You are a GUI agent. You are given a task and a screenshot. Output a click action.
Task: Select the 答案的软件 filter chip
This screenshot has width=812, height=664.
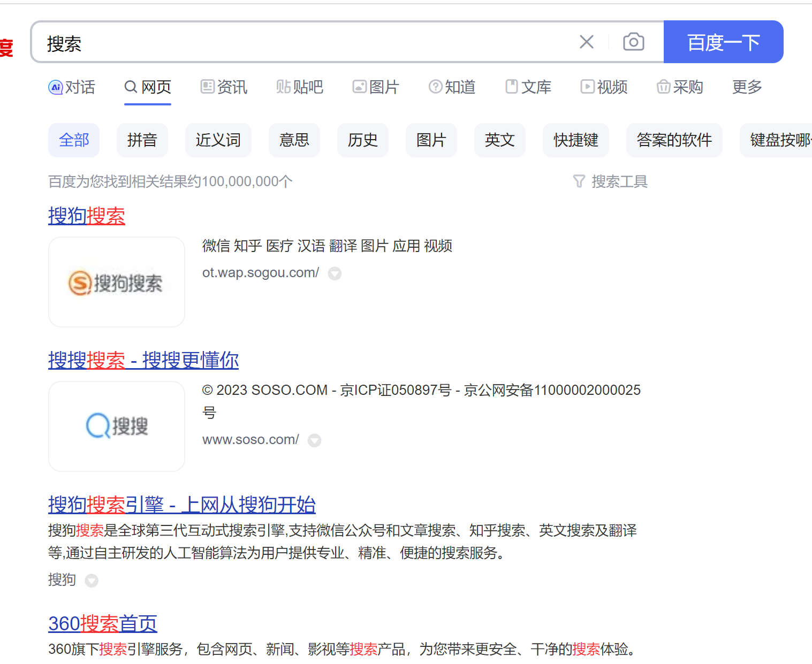pos(674,140)
